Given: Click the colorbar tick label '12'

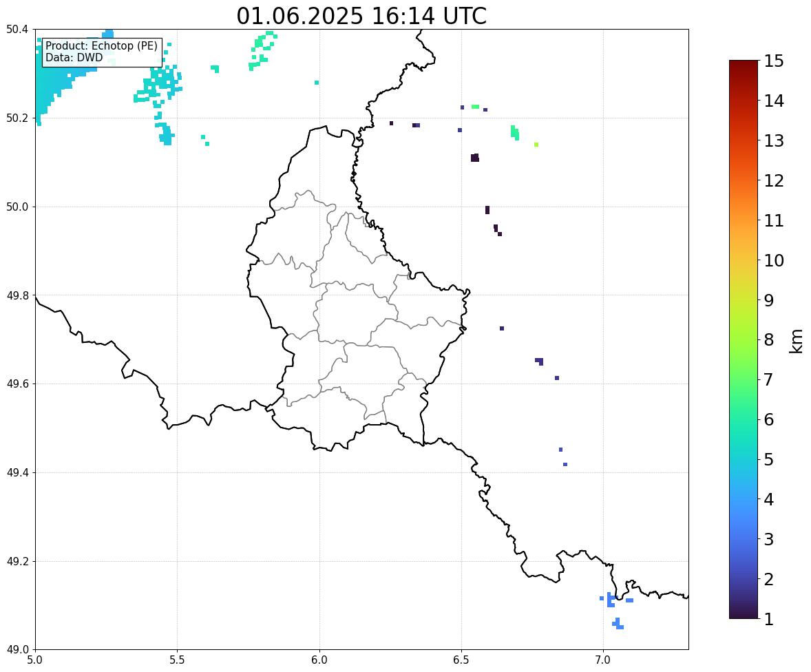Looking at the screenshot, I should coord(774,180).
